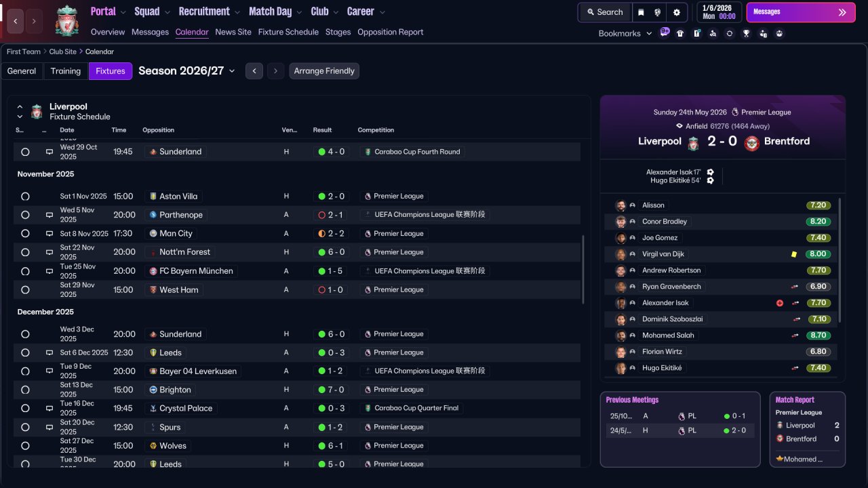
Task: Click the date and time display 1/6/2026
Action: click(718, 12)
